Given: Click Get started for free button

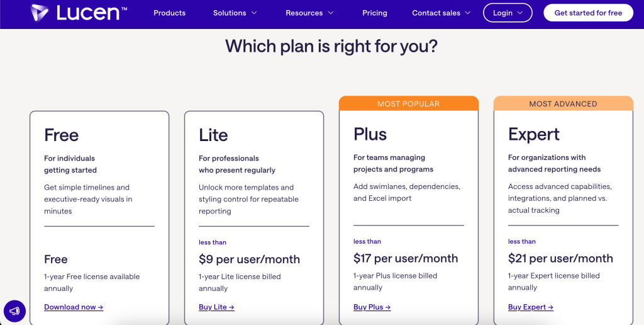Looking at the screenshot, I should coord(588,13).
